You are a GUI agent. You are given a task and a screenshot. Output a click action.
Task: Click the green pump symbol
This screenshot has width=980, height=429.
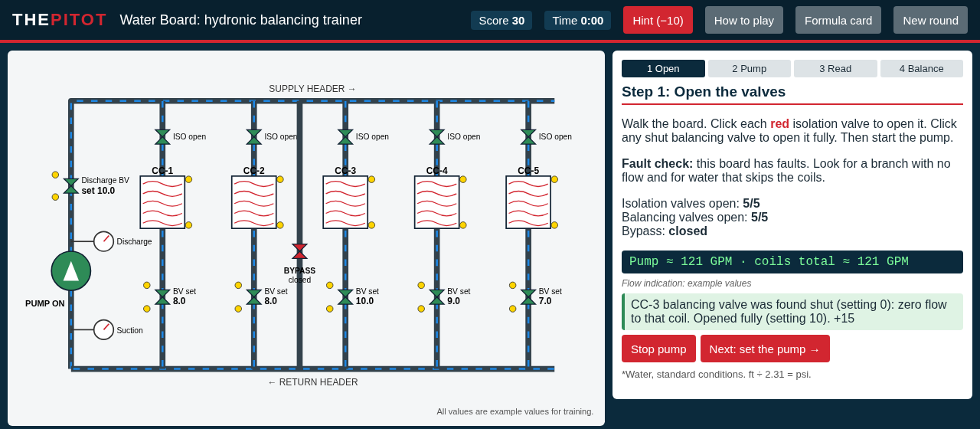coord(71,271)
